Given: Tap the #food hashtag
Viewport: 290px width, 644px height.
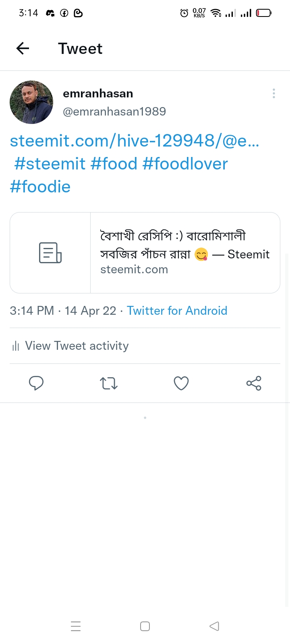Looking at the screenshot, I should click(114, 164).
